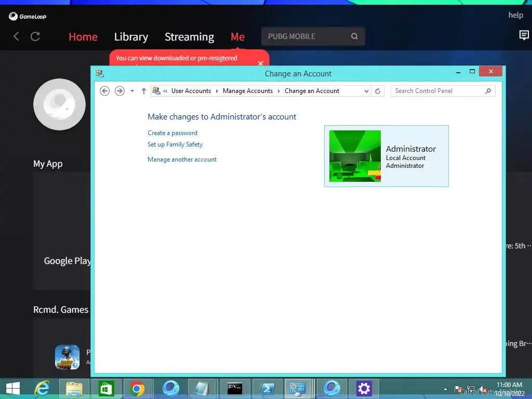Click the taskbar clock showing 11:00 AM
Screen dimensions: 532x399
pyautogui.click(x=510, y=389)
